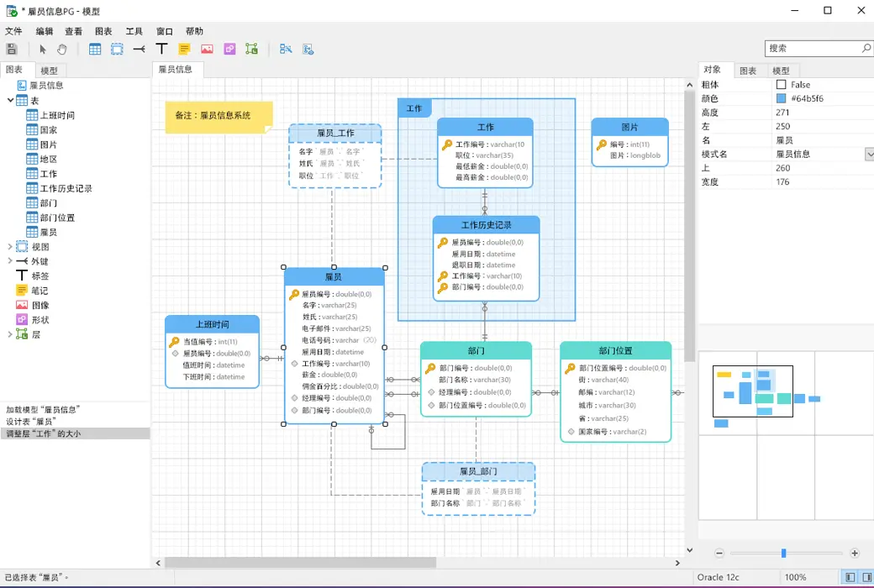Click the zoom out minus button
The height and width of the screenshot is (588, 874).
[719, 553]
